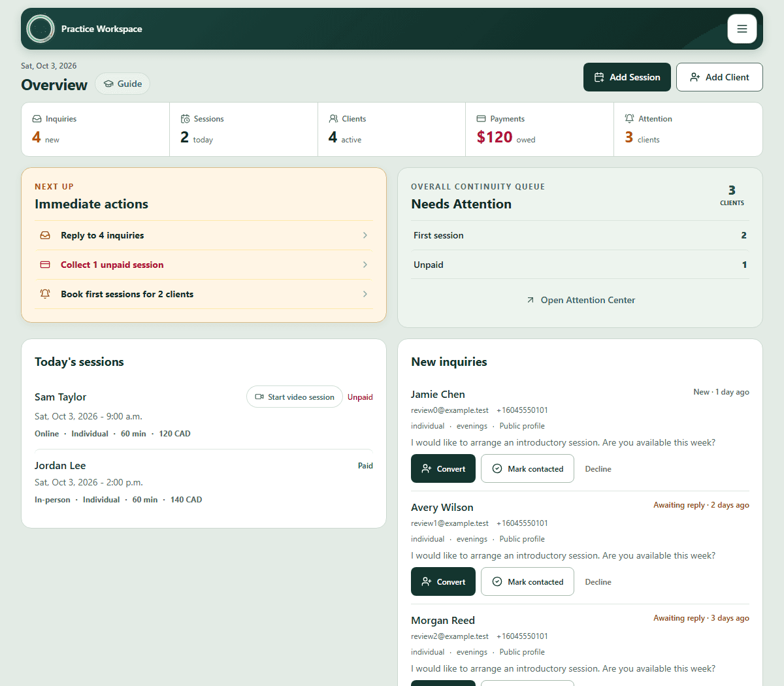Click add-person icon in Jamie Chen's Convert button
This screenshot has height=686, width=784.
coord(427,468)
